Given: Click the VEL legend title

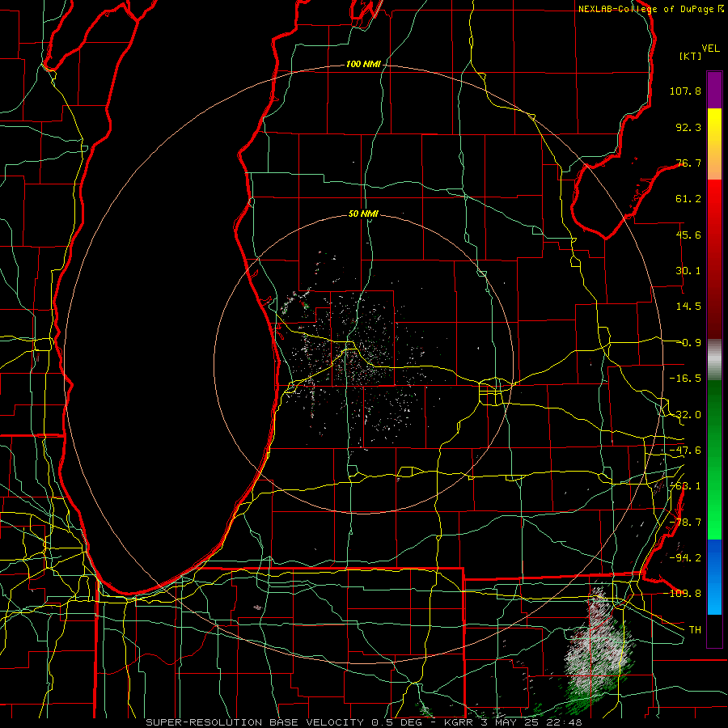Looking at the screenshot, I should click(710, 49).
